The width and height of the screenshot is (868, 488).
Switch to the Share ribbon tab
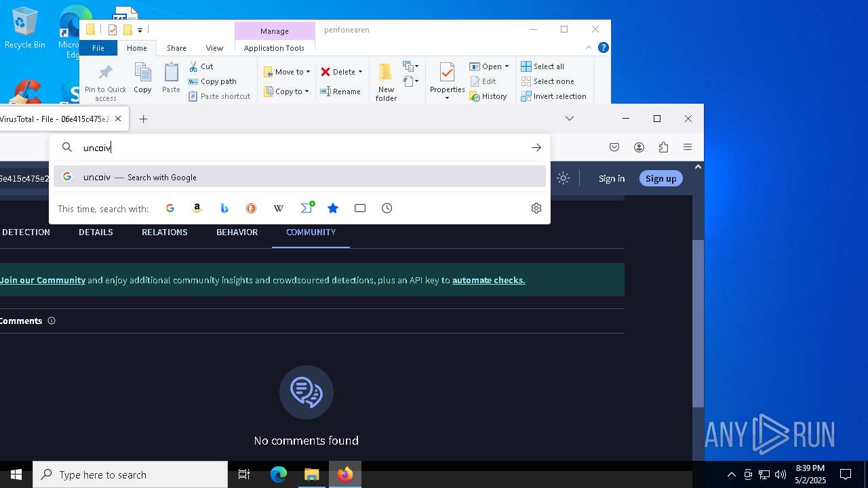point(176,48)
